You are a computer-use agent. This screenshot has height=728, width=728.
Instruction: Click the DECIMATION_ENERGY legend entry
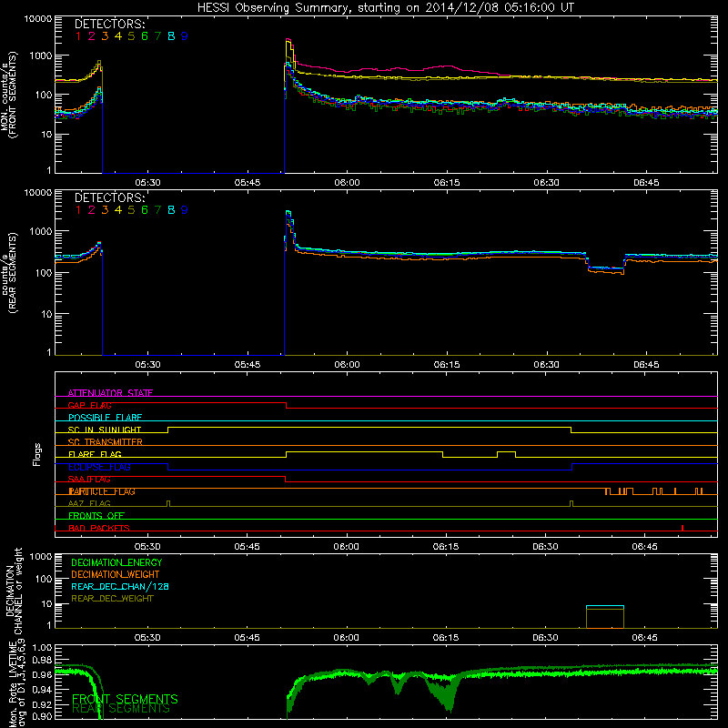pyautogui.click(x=116, y=562)
